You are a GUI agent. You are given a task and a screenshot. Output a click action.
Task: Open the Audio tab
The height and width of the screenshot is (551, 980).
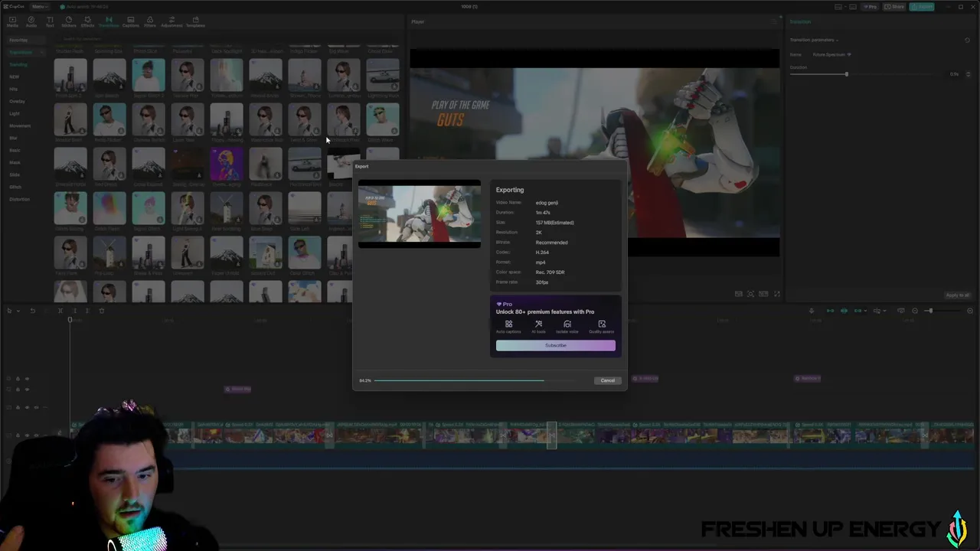(x=31, y=21)
